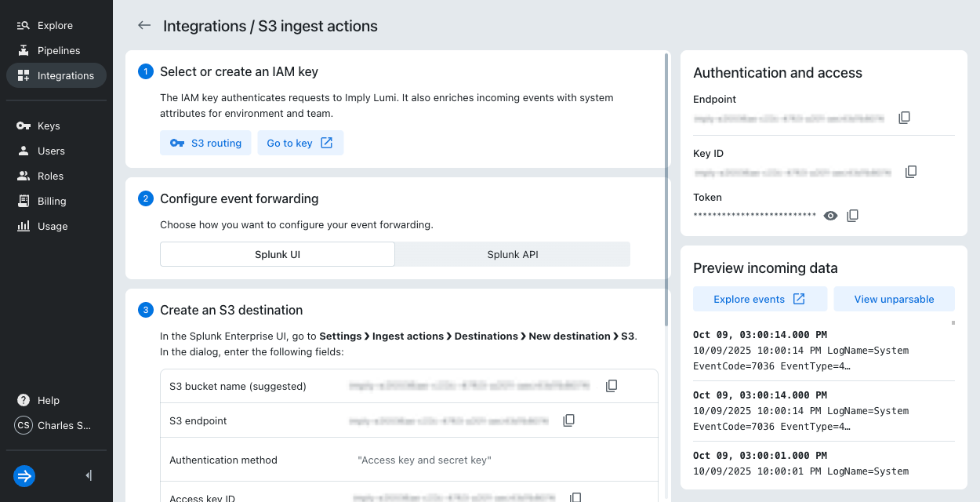Click the blue arrow logo icon
This screenshot has width=980, height=502.
24,475
